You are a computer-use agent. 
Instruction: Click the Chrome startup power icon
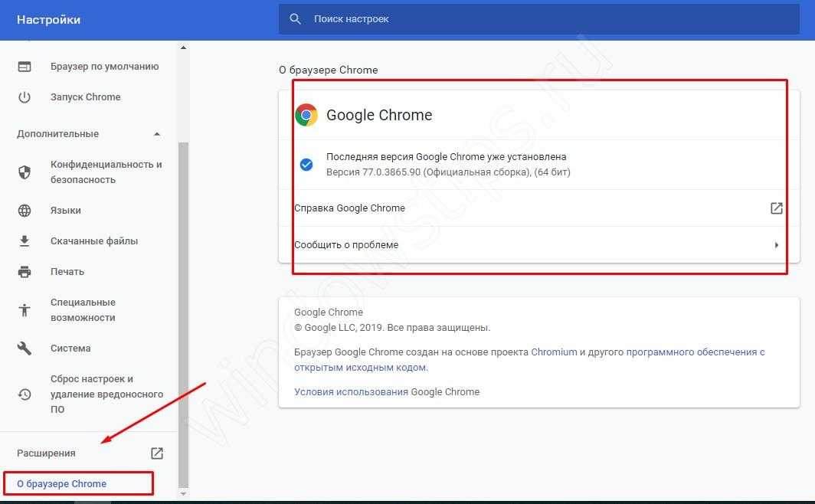tap(25, 97)
